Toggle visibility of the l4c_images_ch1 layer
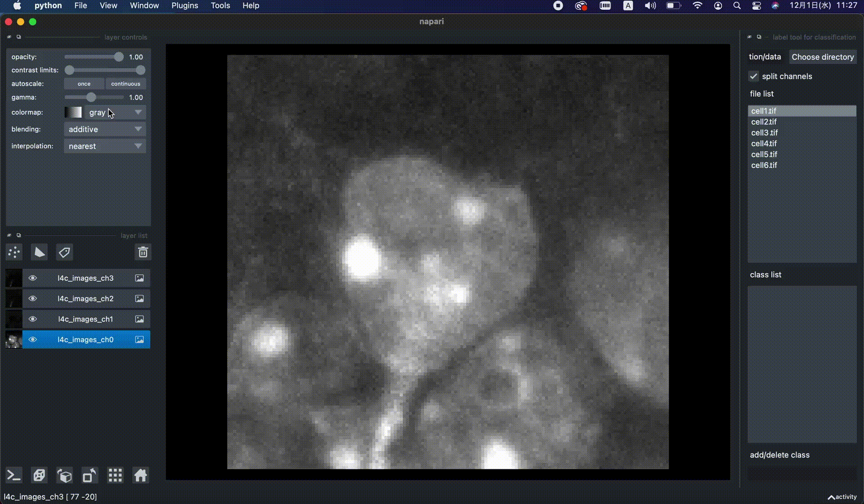 (32, 319)
